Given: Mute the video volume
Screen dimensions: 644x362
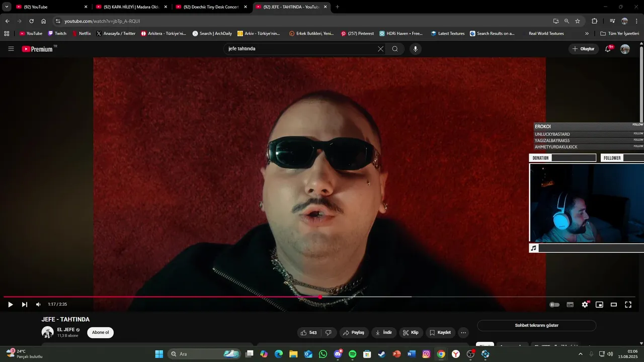Looking at the screenshot, I should pos(38,304).
